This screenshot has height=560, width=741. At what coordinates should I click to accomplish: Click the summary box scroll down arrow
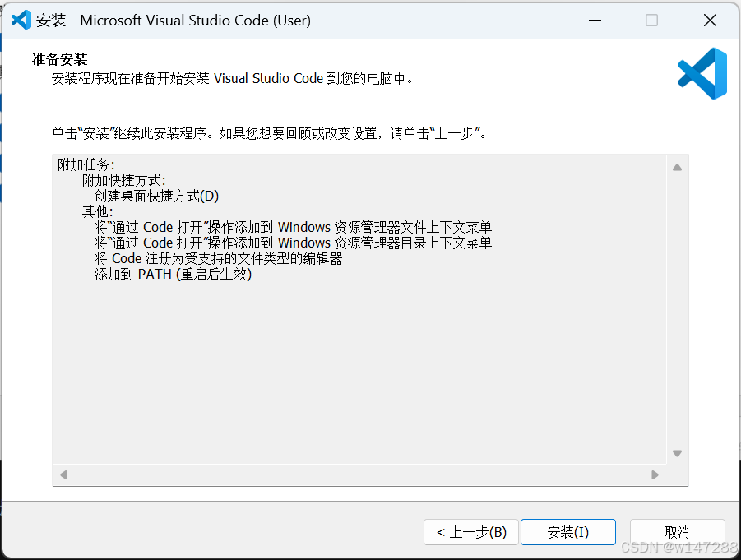pos(677,453)
